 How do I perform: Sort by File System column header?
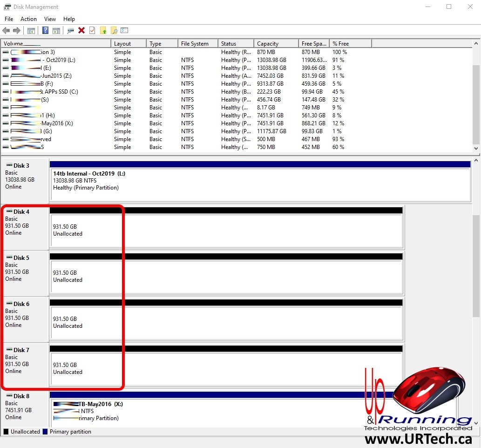tap(197, 44)
